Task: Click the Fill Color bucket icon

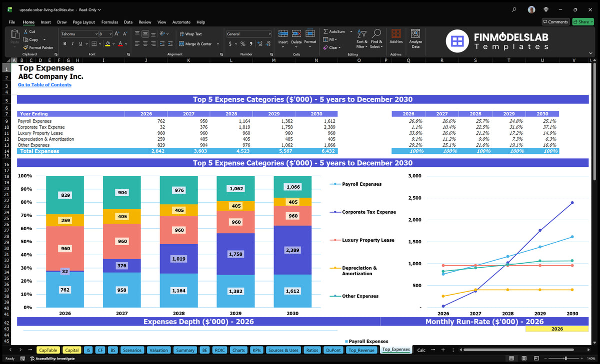Action: tap(107, 44)
